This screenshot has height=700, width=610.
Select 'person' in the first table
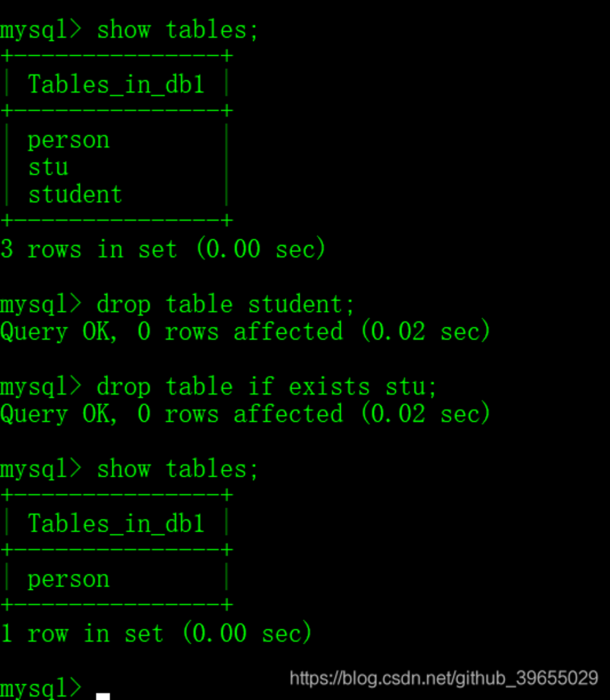click(x=69, y=141)
